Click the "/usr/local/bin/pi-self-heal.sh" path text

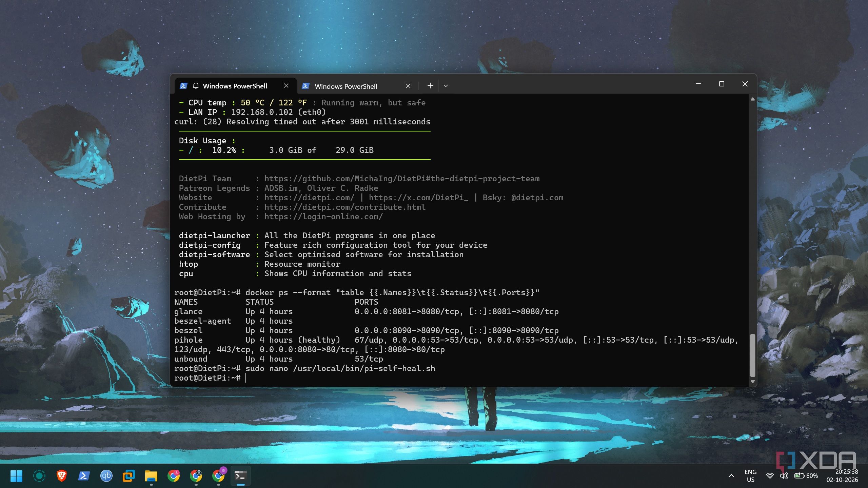(x=364, y=368)
